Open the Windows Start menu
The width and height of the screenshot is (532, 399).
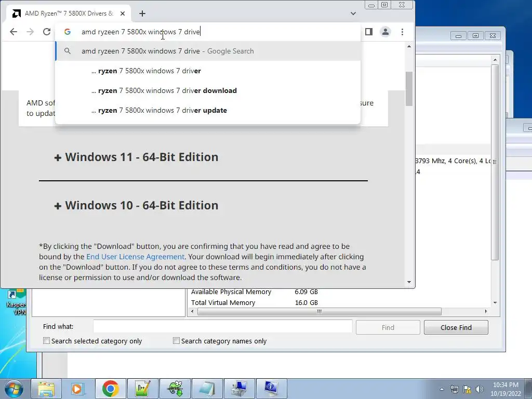click(x=13, y=389)
